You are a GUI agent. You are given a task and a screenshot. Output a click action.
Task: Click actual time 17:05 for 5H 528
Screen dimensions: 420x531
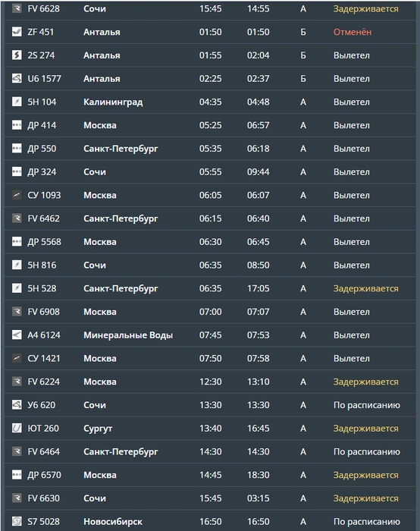259,288
